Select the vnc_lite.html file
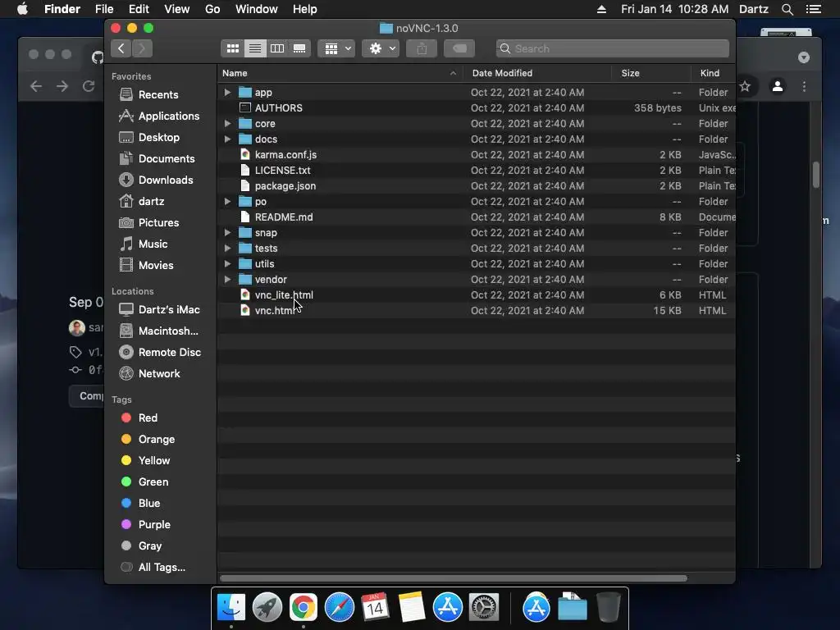This screenshot has width=840, height=630. [477, 294]
